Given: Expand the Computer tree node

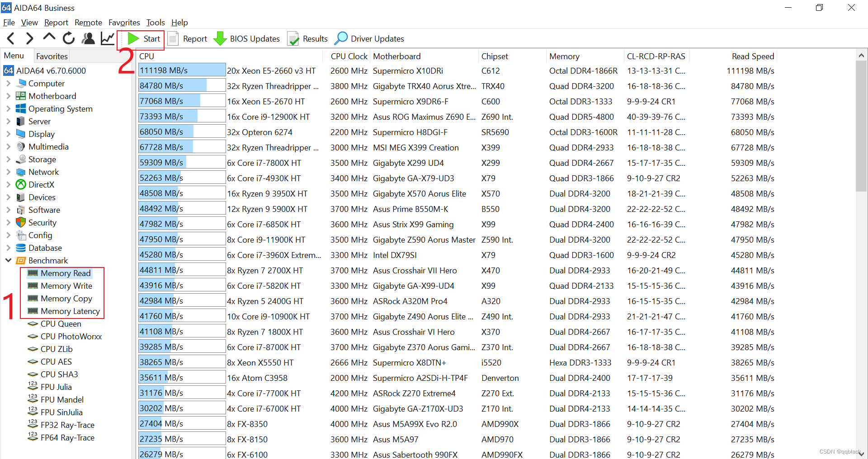Looking at the screenshot, I should point(8,84).
